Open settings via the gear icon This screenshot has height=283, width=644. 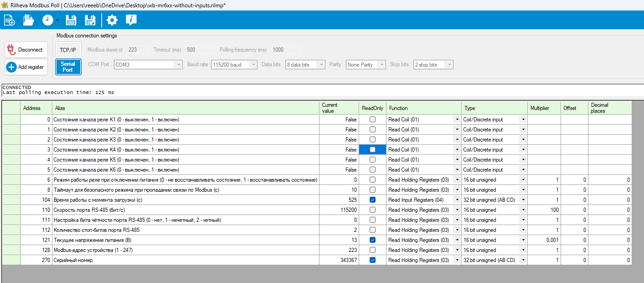(x=112, y=20)
